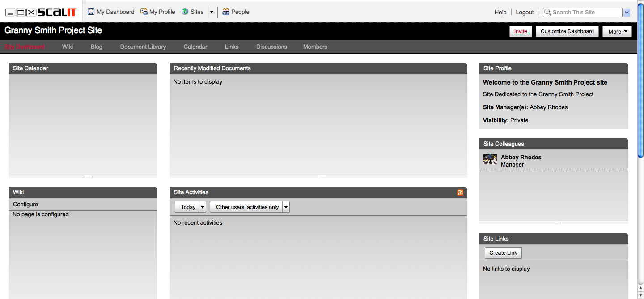
Task: Click the My Dashboard link text
Action: pyautogui.click(x=115, y=12)
